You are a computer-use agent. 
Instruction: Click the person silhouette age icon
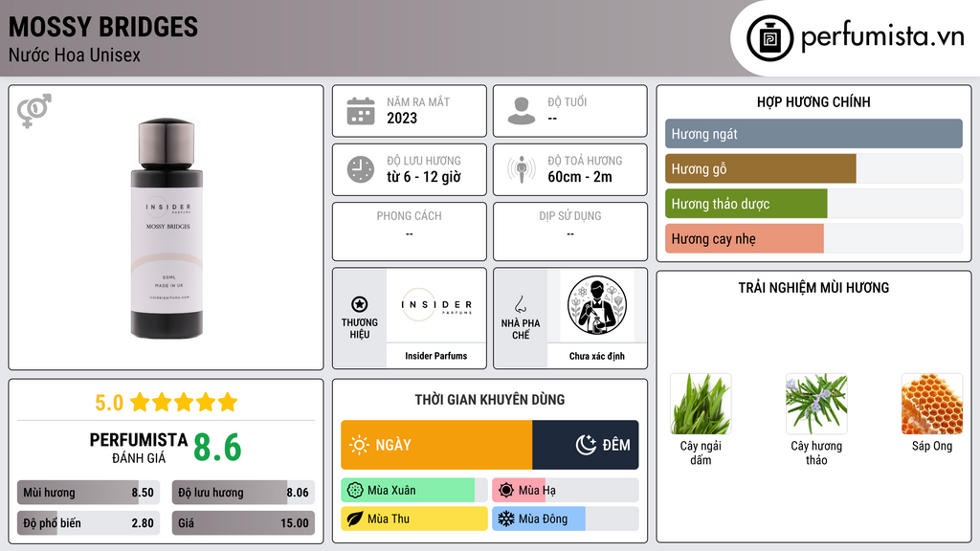(522, 111)
